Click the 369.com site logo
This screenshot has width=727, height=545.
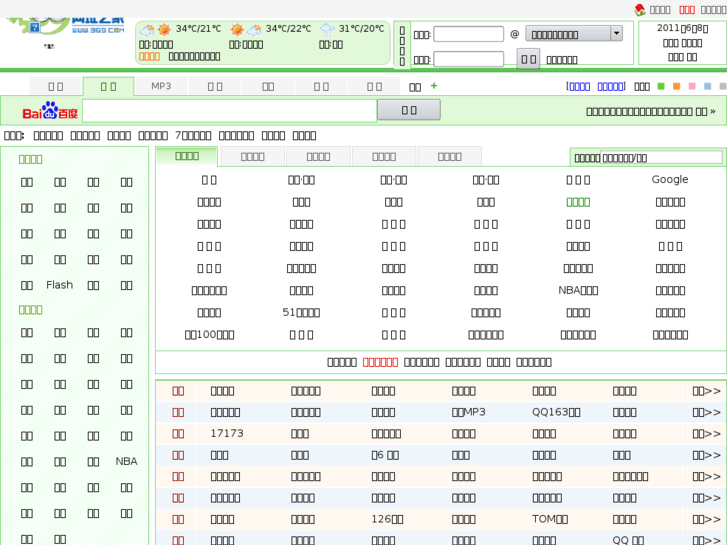[x=65, y=26]
